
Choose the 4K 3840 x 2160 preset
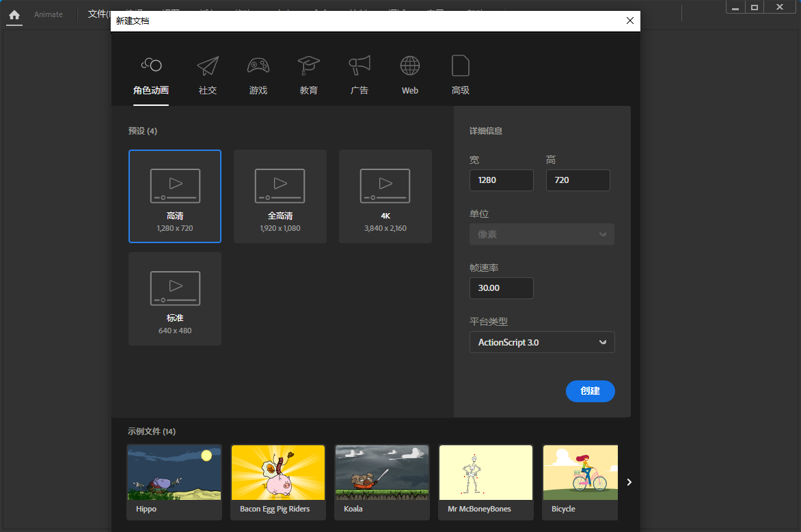[385, 197]
